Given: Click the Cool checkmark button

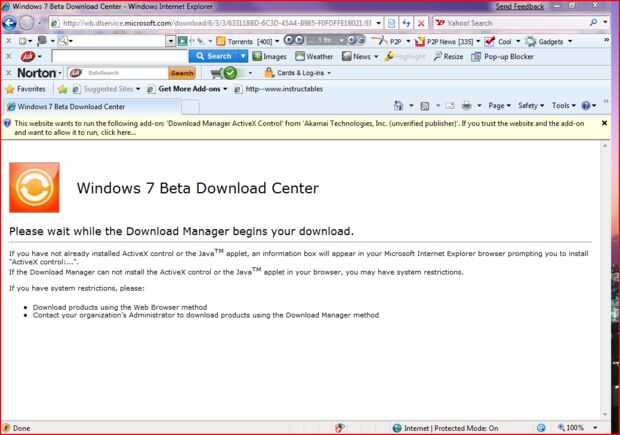Looking at the screenshot, I should tap(498, 41).
